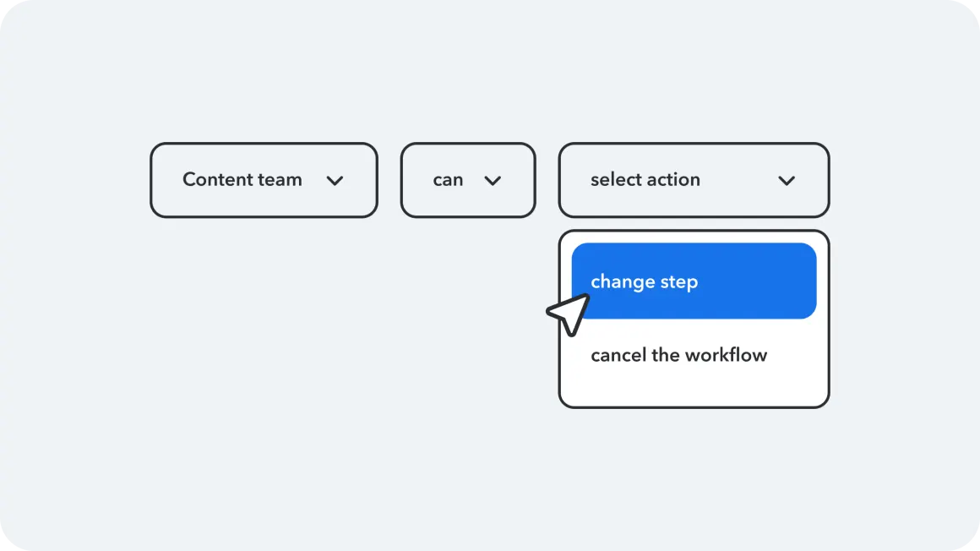Open the Content team dropdown
Image resolution: width=980 pixels, height=551 pixels.
pyautogui.click(x=264, y=180)
